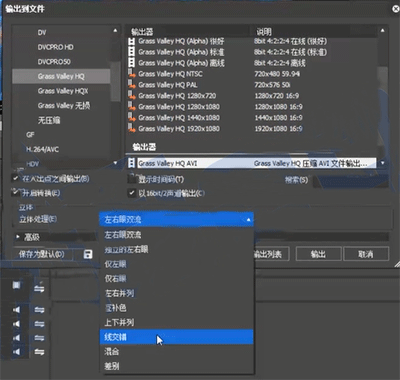Screen dimensions: 400x380
Task: Enable 显示时间码(T) checkbox
Action: (x=132, y=179)
